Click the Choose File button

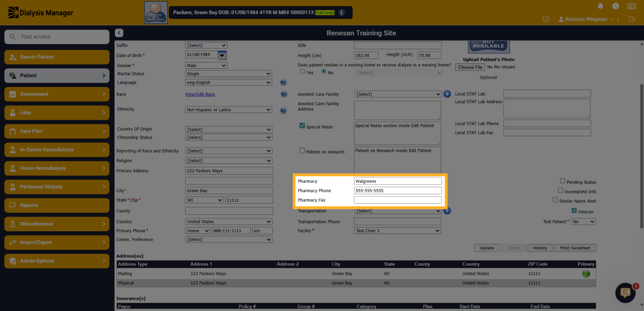coord(470,67)
